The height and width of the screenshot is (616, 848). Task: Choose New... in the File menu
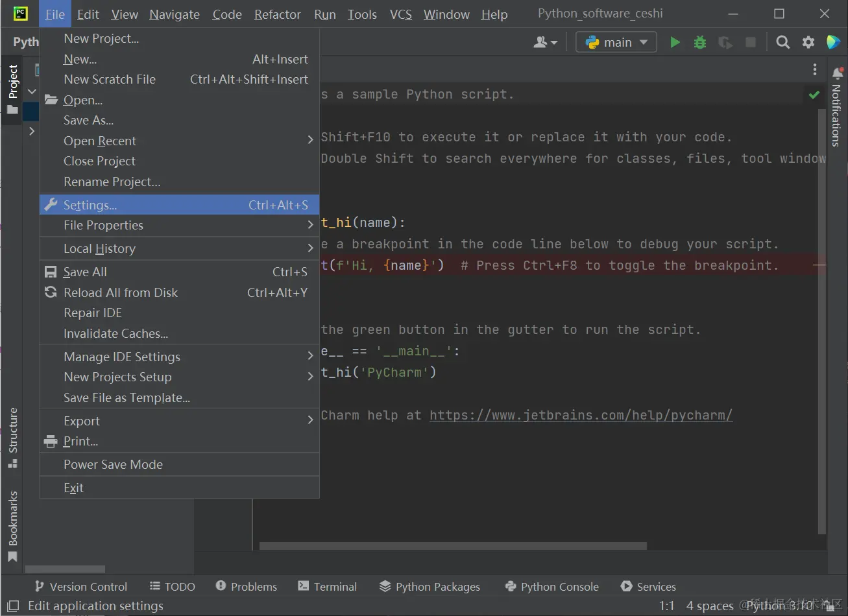point(180,59)
